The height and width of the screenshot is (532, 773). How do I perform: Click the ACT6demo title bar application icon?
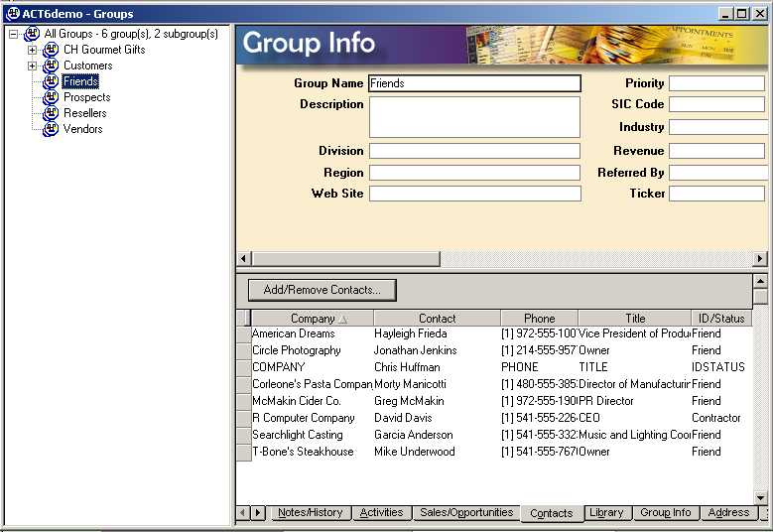click(13, 13)
